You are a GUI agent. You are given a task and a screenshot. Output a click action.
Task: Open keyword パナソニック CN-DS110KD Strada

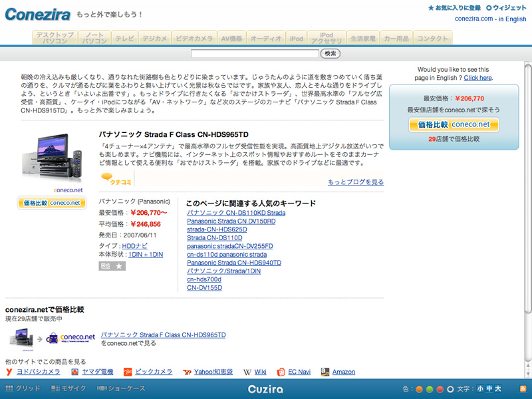[236, 213]
